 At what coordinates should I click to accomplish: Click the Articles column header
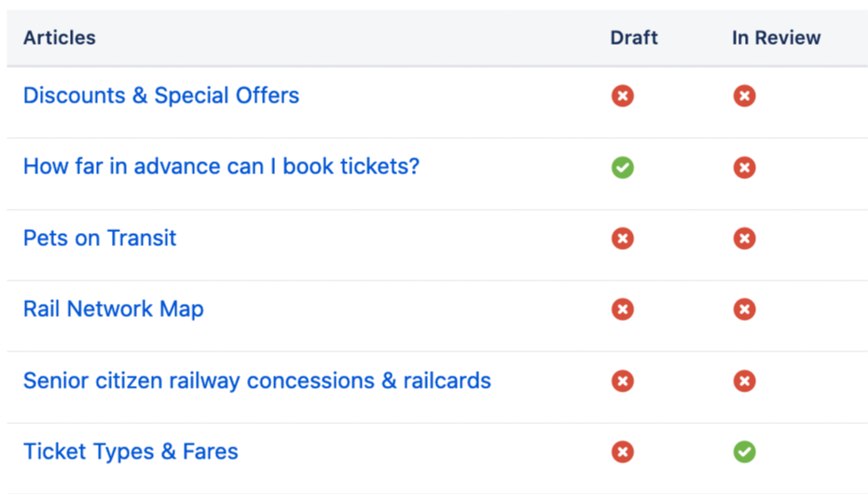(60, 38)
